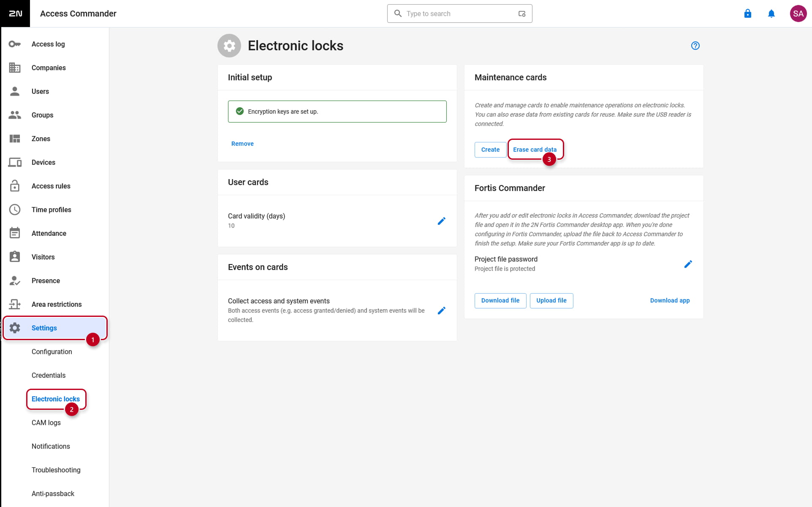Navigate to Groups
Image resolution: width=812 pixels, height=507 pixels.
pos(55,115)
